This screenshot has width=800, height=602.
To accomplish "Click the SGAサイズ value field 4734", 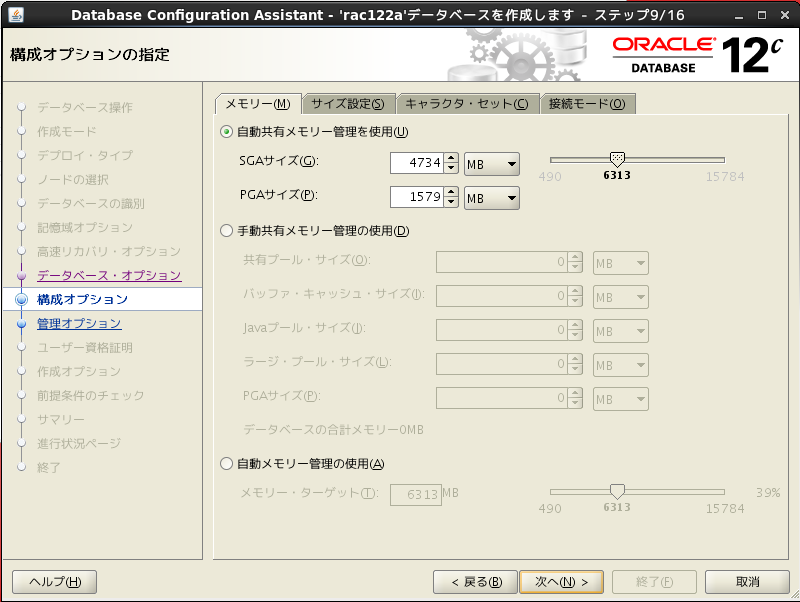I will [x=417, y=163].
